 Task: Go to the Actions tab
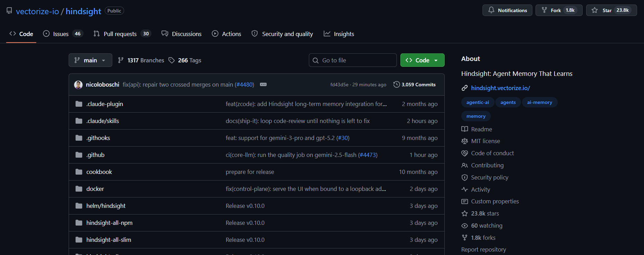tap(226, 34)
